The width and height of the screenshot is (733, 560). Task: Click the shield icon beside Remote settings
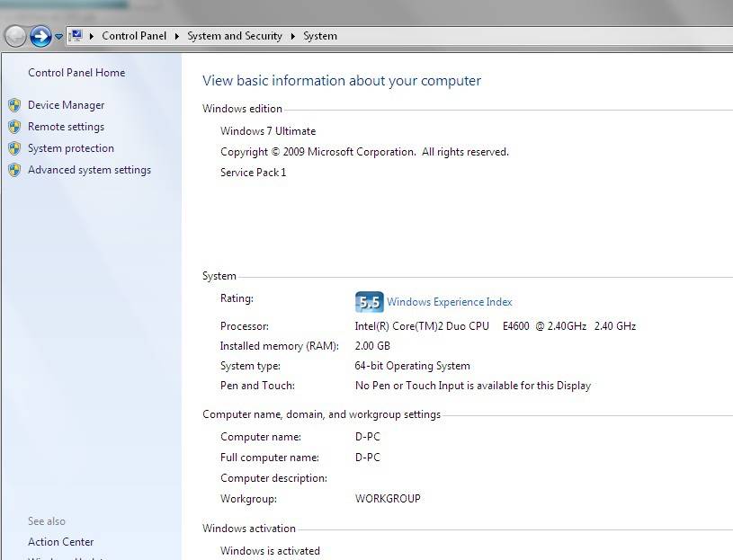click(14, 127)
